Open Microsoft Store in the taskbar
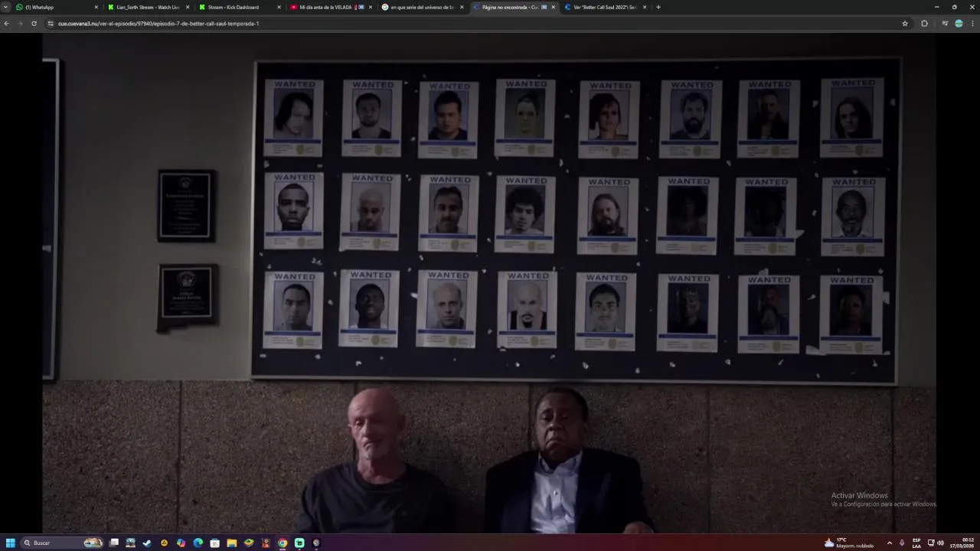The width and height of the screenshot is (980, 551). (x=214, y=543)
